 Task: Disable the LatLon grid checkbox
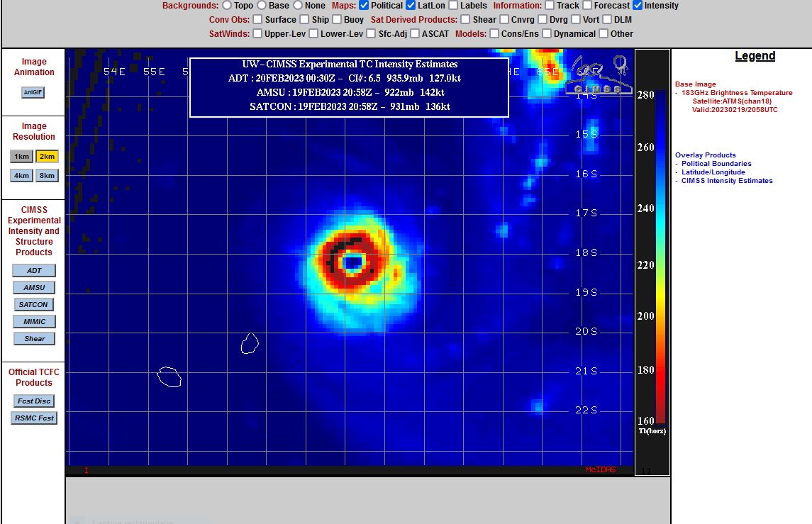[x=410, y=6]
